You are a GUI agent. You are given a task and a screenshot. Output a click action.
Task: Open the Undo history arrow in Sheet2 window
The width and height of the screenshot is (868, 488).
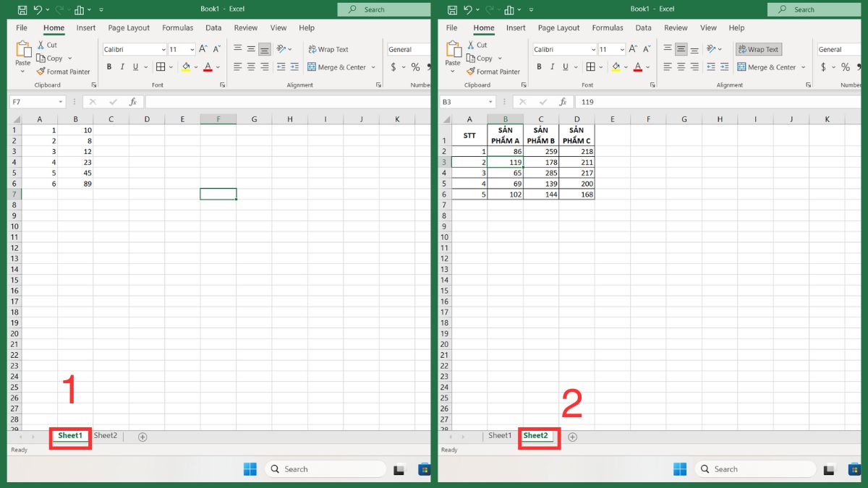click(x=477, y=10)
